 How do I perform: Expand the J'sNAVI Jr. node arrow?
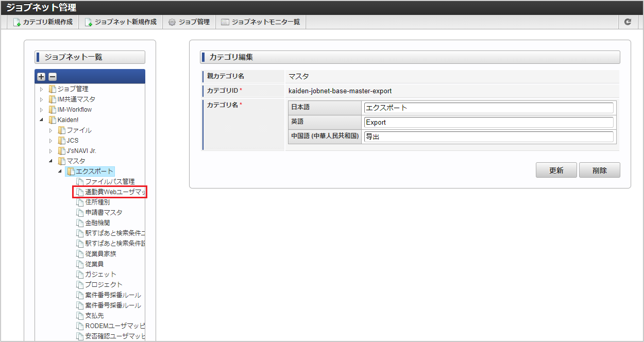pyautogui.click(x=50, y=151)
